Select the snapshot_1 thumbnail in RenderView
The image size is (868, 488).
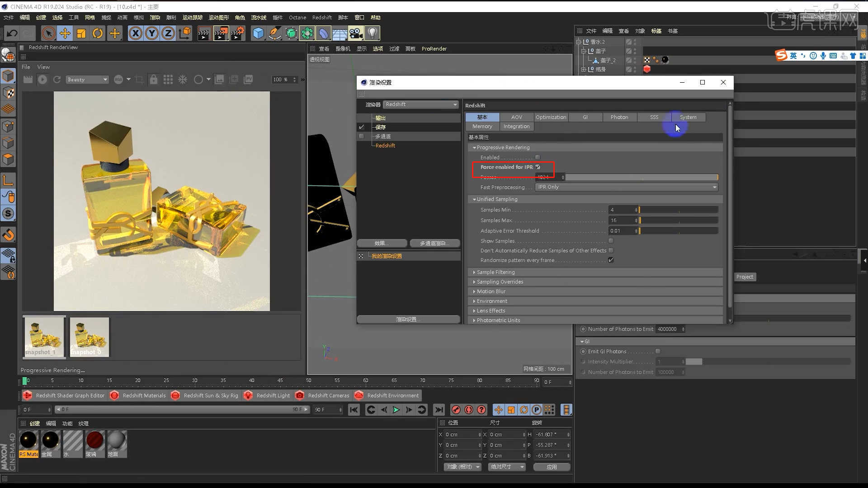tap(44, 337)
